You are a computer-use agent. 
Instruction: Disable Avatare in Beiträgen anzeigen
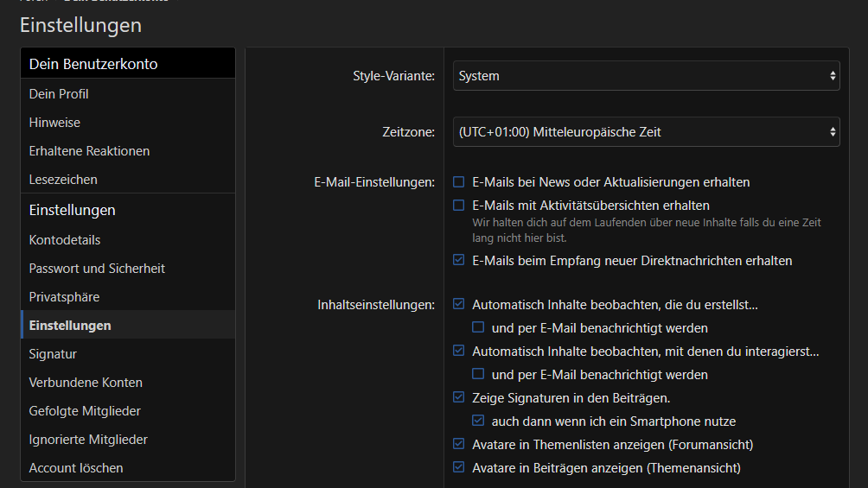pos(459,467)
